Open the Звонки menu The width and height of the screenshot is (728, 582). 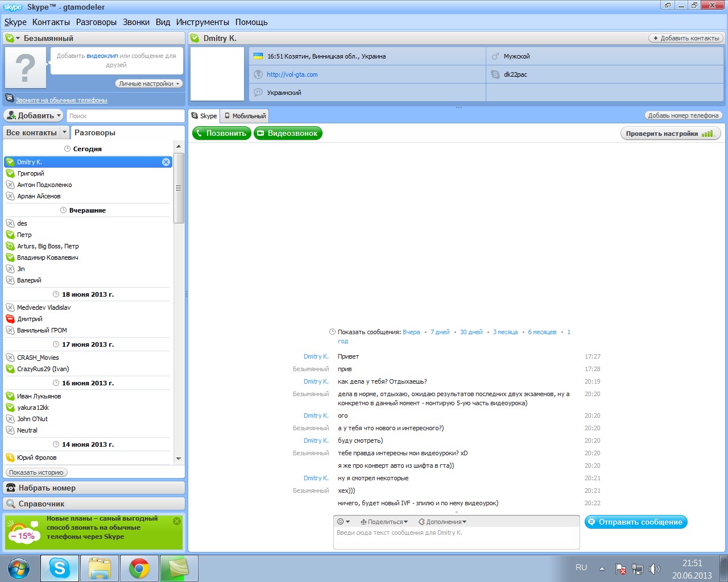(136, 22)
